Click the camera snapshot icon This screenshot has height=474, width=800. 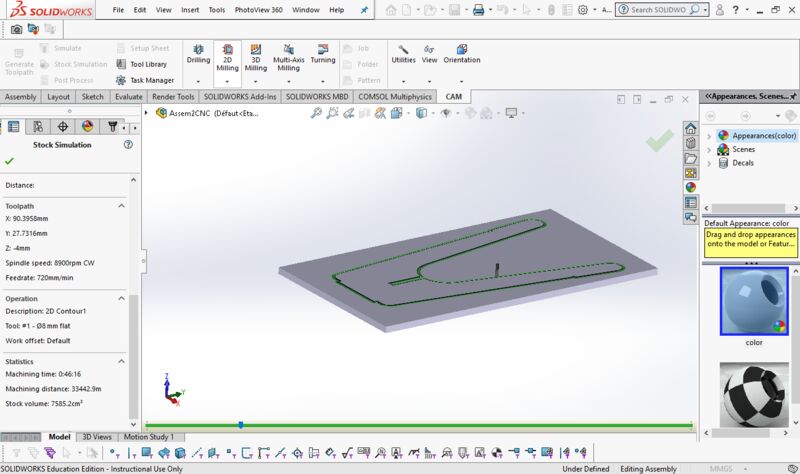point(16,30)
